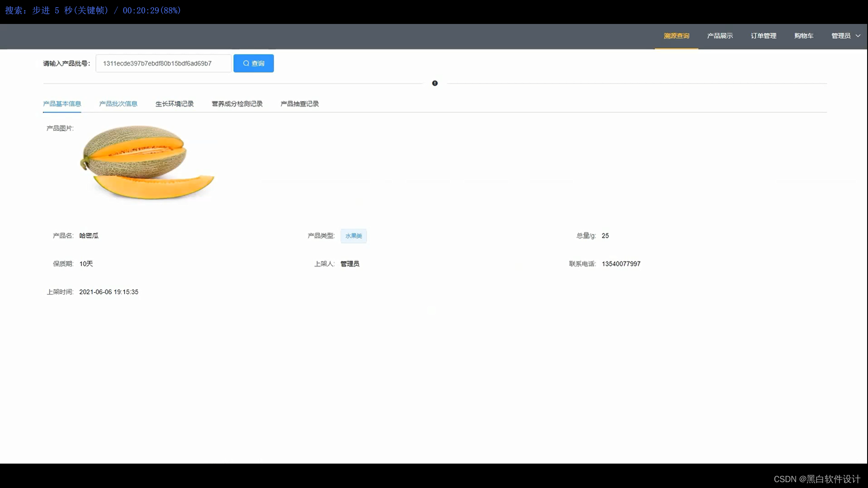Click the shelf life value 10天

point(86,264)
